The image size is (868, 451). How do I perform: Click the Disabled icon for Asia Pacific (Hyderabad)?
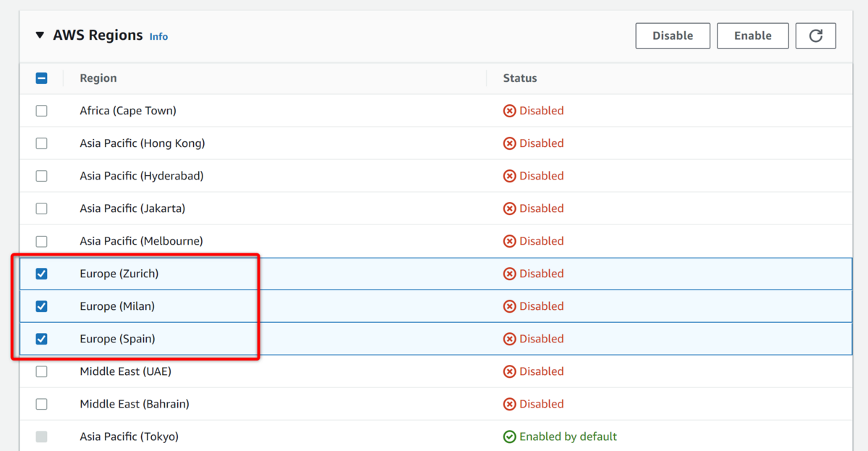coord(509,176)
